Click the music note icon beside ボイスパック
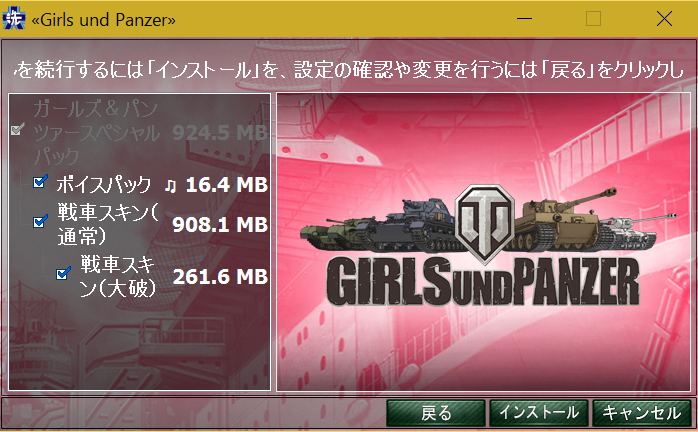This screenshot has height=432, width=698. [170, 185]
